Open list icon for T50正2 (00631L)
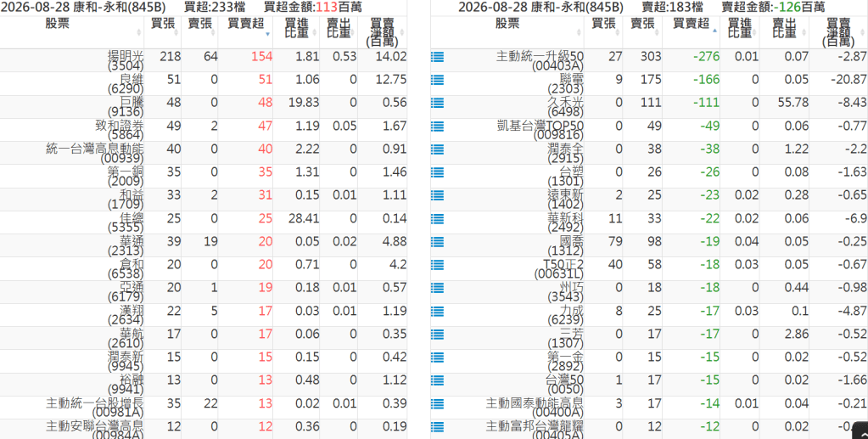This screenshot has height=439, width=868. 437,265
